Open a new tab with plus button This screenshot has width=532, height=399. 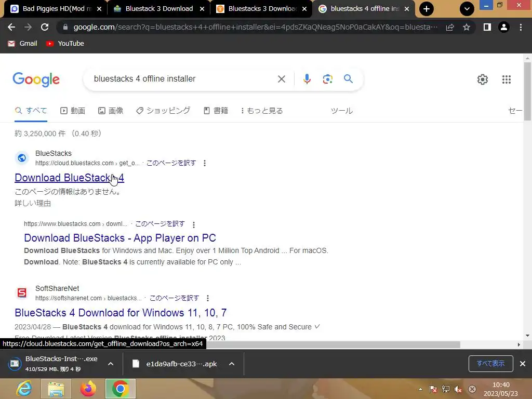click(x=427, y=9)
